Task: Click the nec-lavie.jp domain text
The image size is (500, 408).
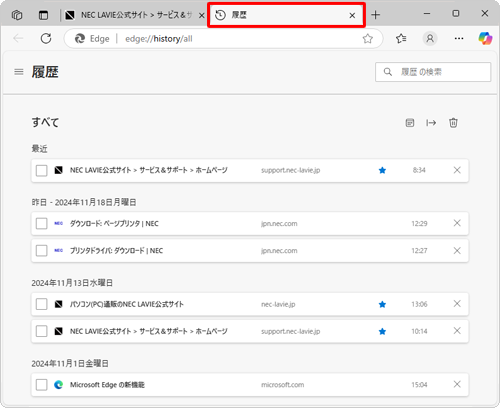Action: (278, 304)
